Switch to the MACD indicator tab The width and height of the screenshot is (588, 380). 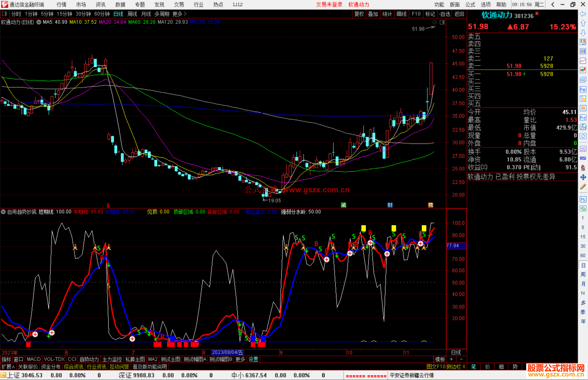click(34, 359)
